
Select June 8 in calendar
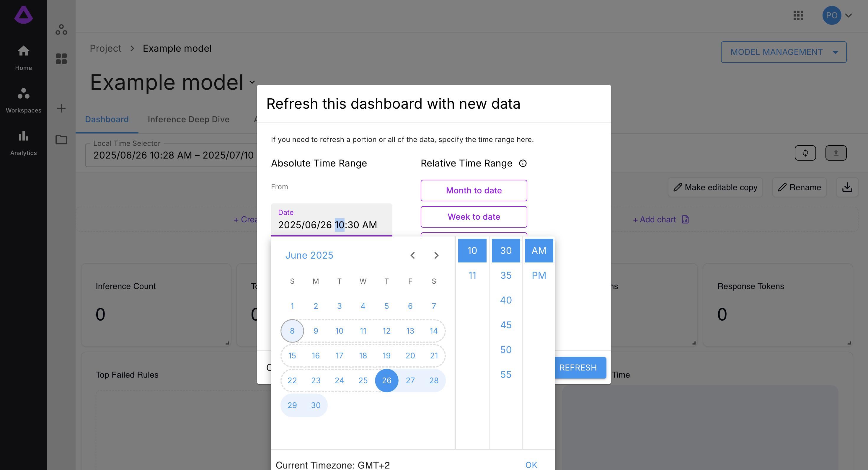[292, 331]
